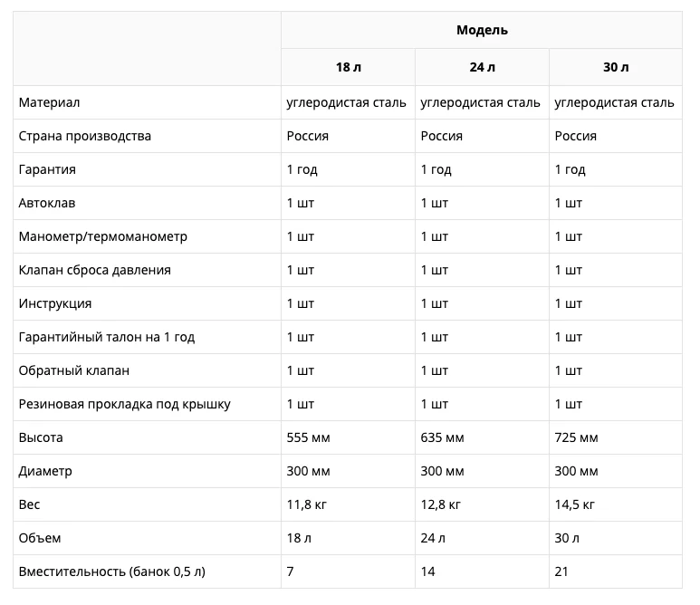Click the "Инструкция" row label
The height and width of the screenshot is (605, 700).
[54, 303]
